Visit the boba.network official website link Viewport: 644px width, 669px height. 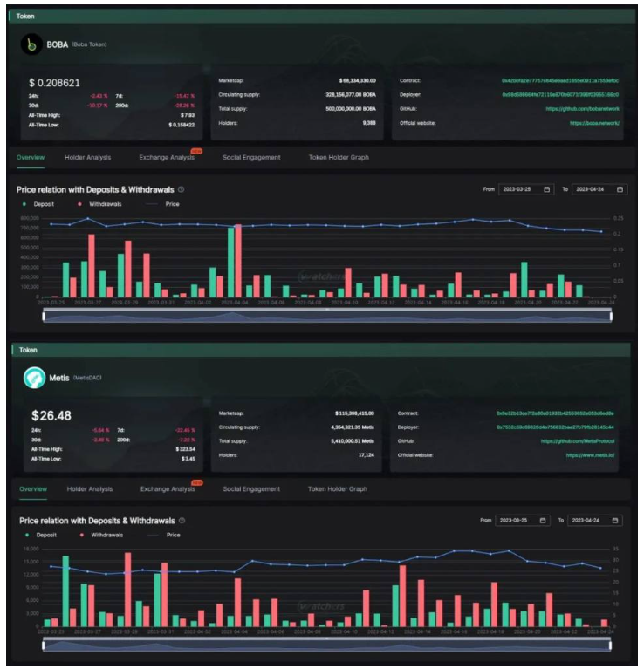(x=594, y=123)
